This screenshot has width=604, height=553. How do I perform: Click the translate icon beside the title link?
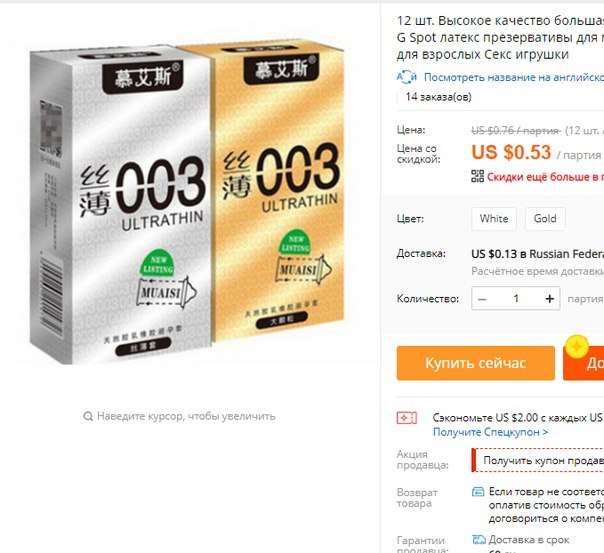pyautogui.click(x=407, y=77)
